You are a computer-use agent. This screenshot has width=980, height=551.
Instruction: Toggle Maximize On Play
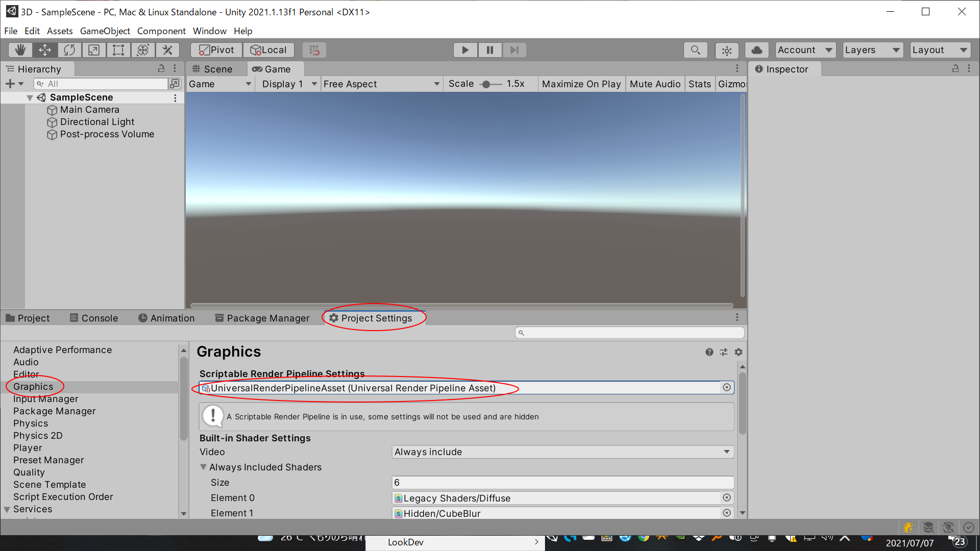click(581, 84)
